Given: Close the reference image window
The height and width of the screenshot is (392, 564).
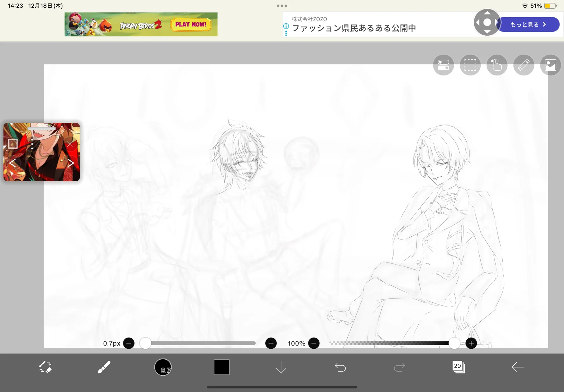Looking at the screenshot, I should (70, 144).
